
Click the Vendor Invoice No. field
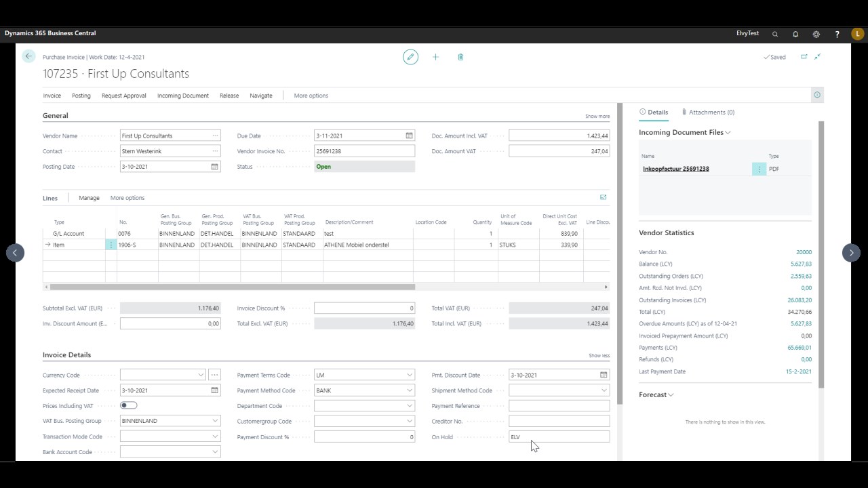(364, 151)
